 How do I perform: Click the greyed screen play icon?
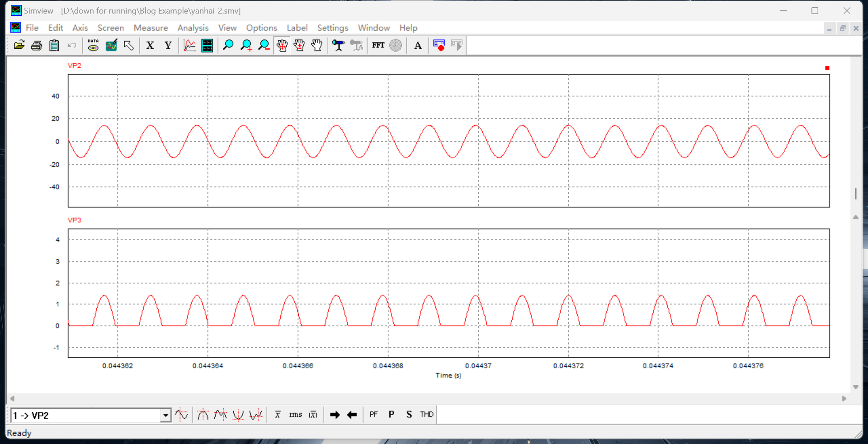tap(457, 45)
